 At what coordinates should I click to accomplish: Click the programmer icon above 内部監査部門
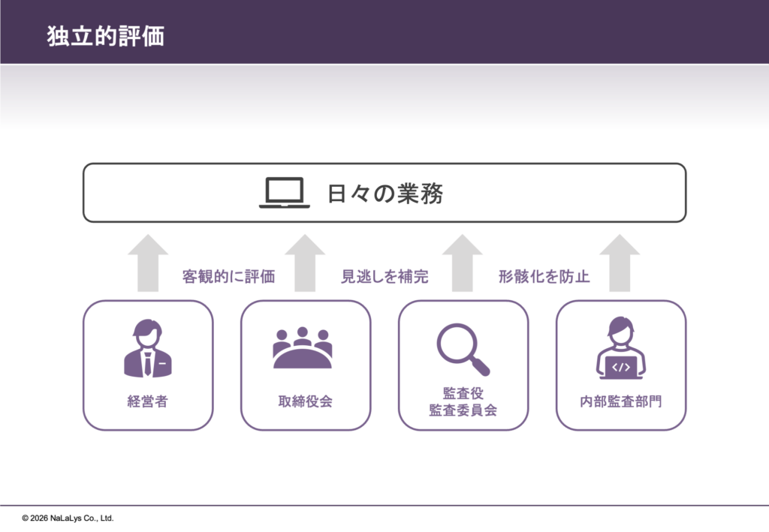tap(620, 349)
